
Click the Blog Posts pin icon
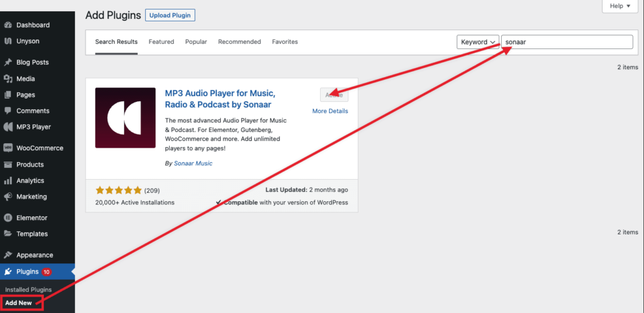point(8,62)
